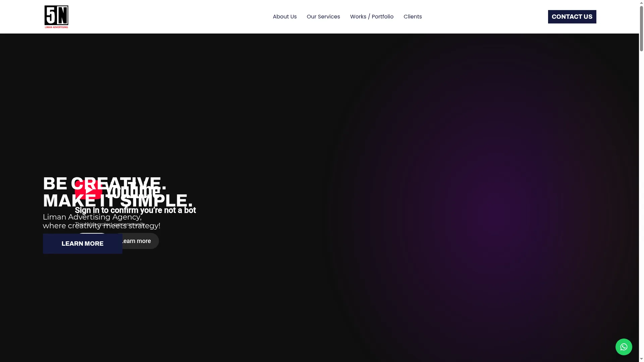Viewport: 644px width, 362px height.
Task: Click the CONTACT US button
Action: point(572,17)
